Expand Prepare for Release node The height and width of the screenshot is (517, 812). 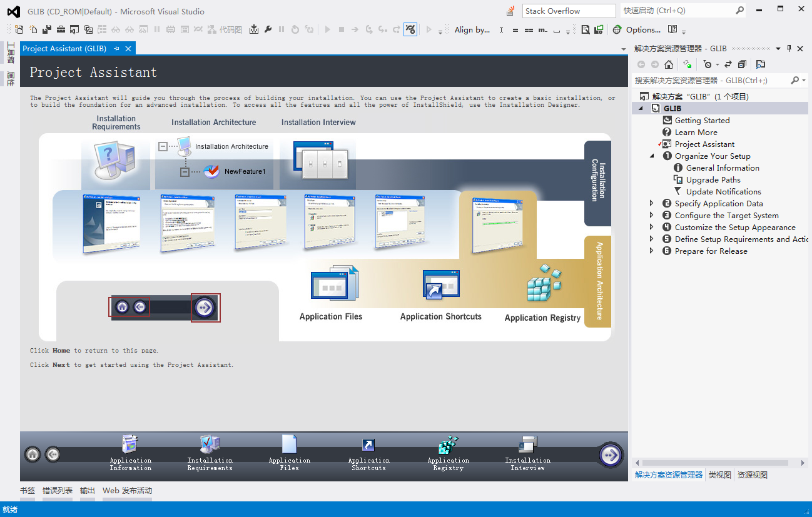651,251
